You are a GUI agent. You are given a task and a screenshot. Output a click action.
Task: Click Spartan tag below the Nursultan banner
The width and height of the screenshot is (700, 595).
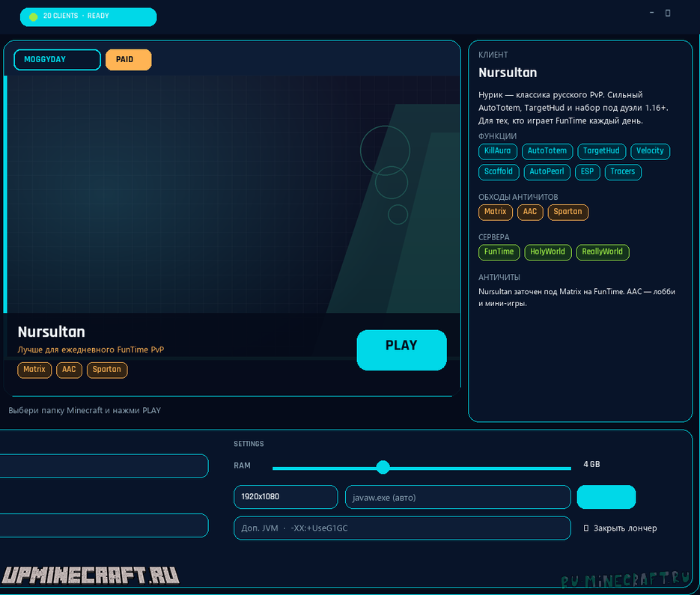pyautogui.click(x=107, y=370)
